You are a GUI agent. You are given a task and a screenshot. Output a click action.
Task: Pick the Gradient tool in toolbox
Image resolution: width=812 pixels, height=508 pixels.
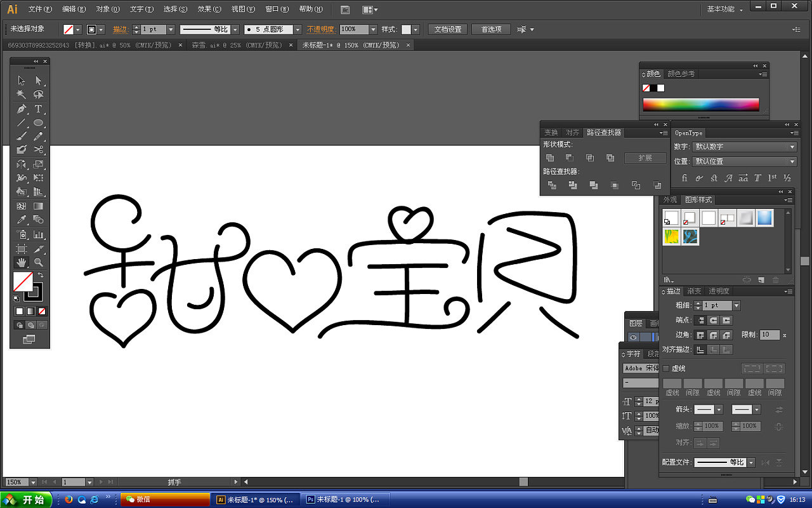coord(39,206)
